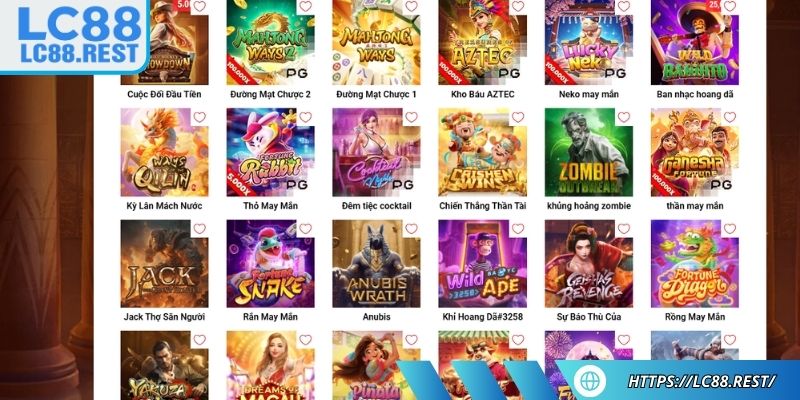Click the Rồng May Mắn label
The width and height of the screenshot is (800, 400).
pos(695,317)
